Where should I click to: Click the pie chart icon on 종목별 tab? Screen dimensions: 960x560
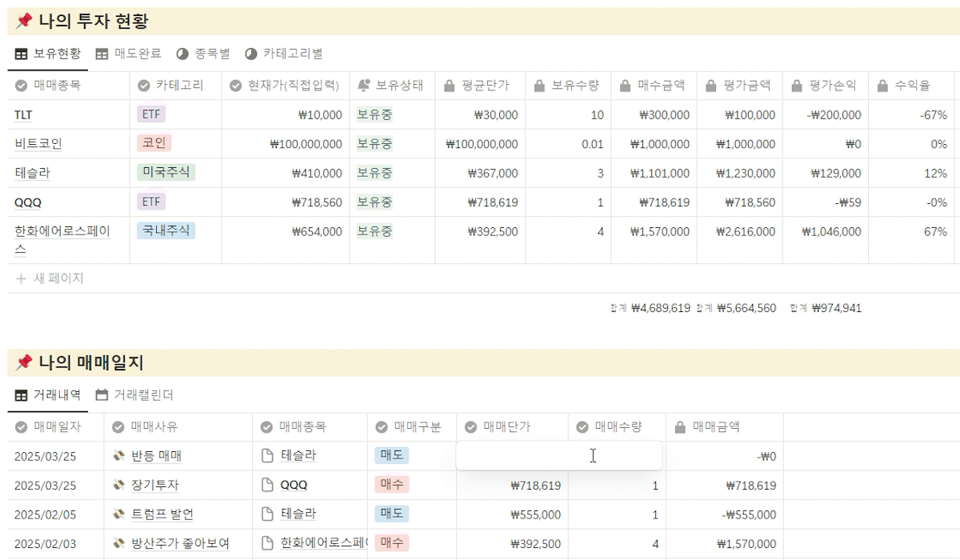182,54
